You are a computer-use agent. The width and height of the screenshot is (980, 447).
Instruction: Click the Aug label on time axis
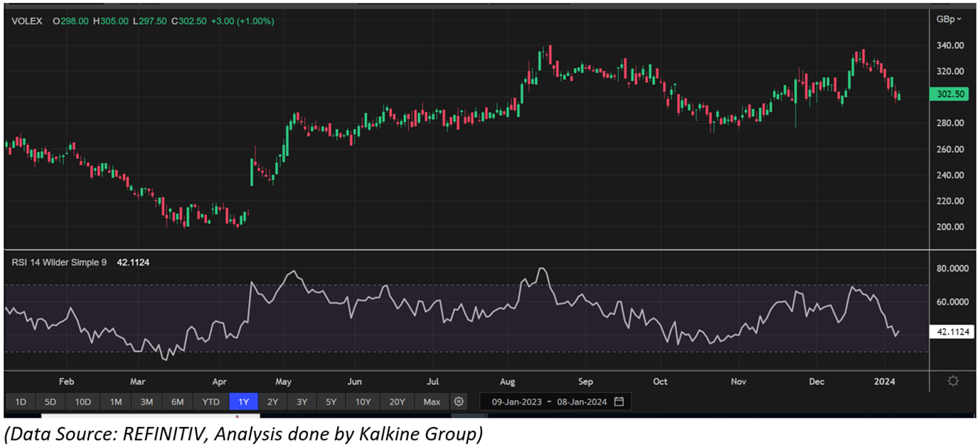click(x=507, y=381)
